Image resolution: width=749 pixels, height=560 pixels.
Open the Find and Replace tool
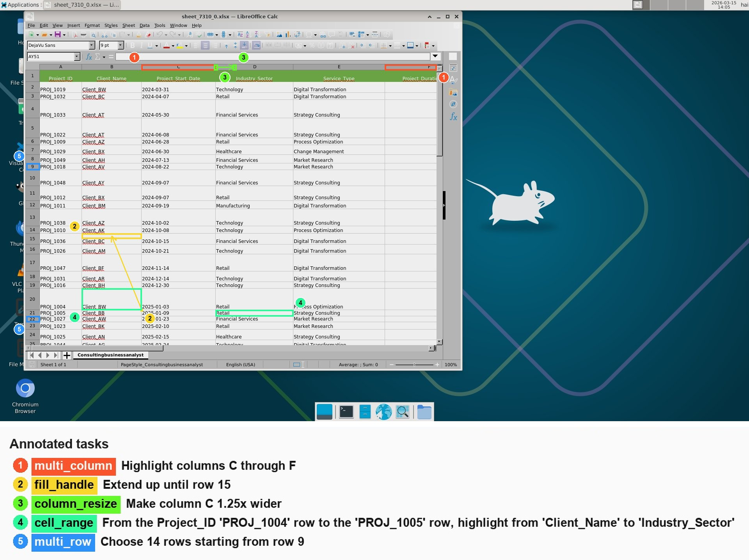190,35
